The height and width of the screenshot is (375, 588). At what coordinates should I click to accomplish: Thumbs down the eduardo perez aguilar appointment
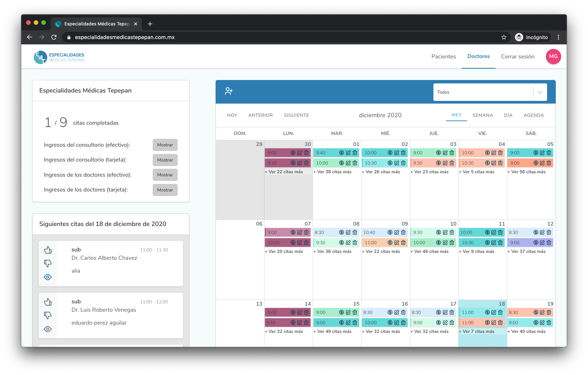coord(48,315)
